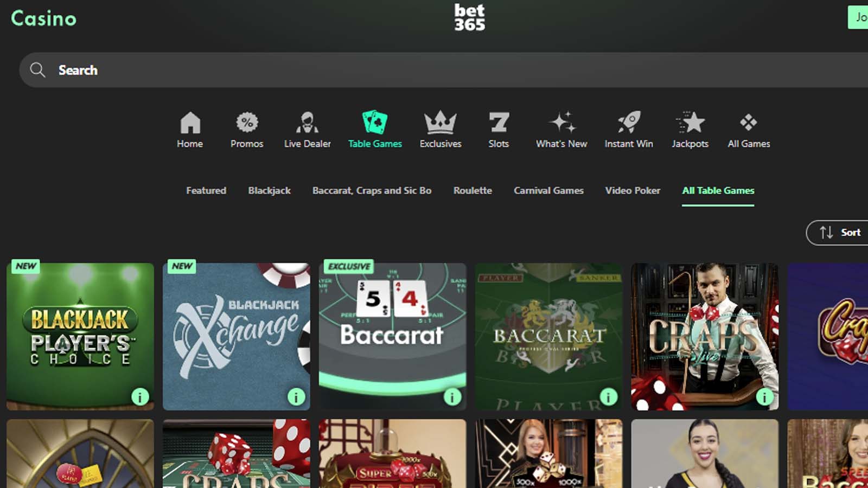This screenshot has width=868, height=488.
Task: Switch to Baccarat, Craps and Sic Bo tab
Action: coord(372,190)
